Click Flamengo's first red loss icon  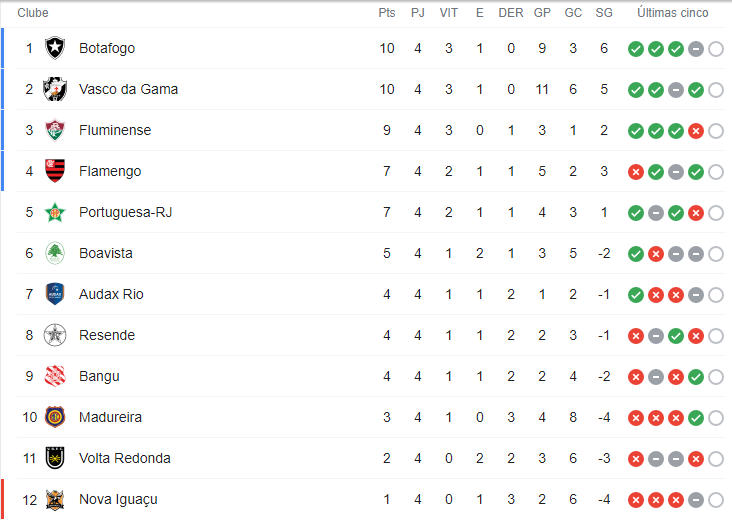click(x=635, y=172)
